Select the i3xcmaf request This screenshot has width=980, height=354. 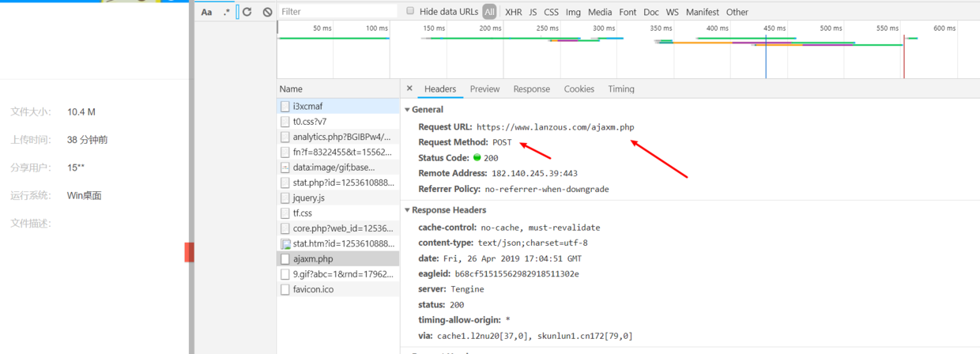(x=338, y=106)
